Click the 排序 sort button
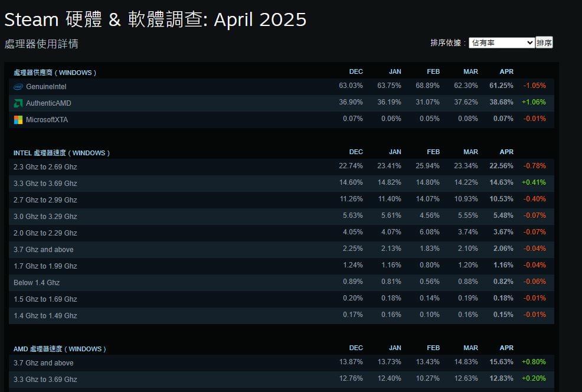This screenshot has height=392, width=582. tap(544, 43)
